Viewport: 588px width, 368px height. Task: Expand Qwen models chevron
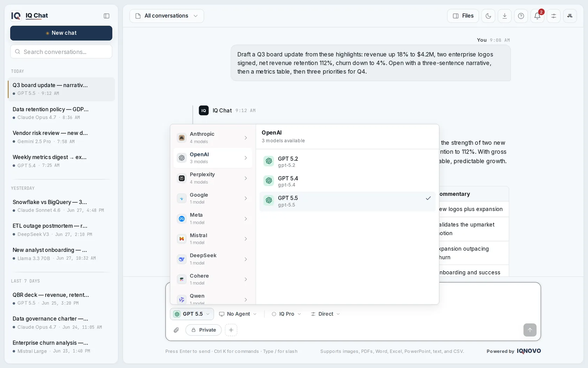point(246,300)
